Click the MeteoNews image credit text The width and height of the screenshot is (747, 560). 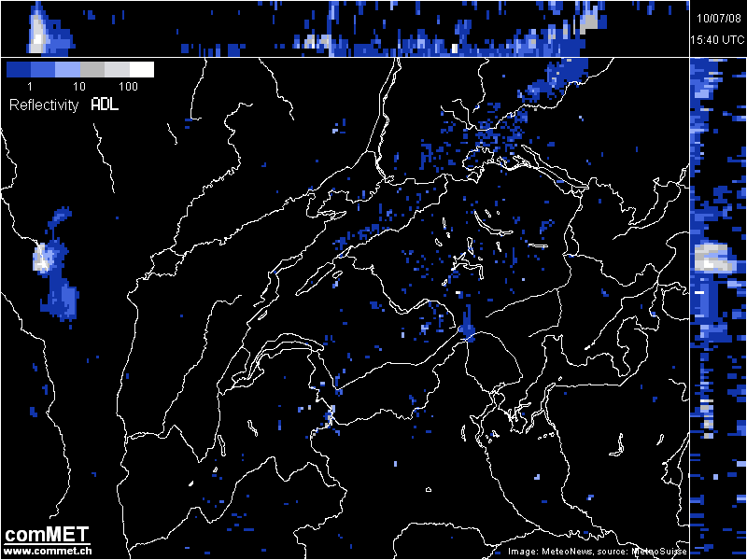point(597,552)
